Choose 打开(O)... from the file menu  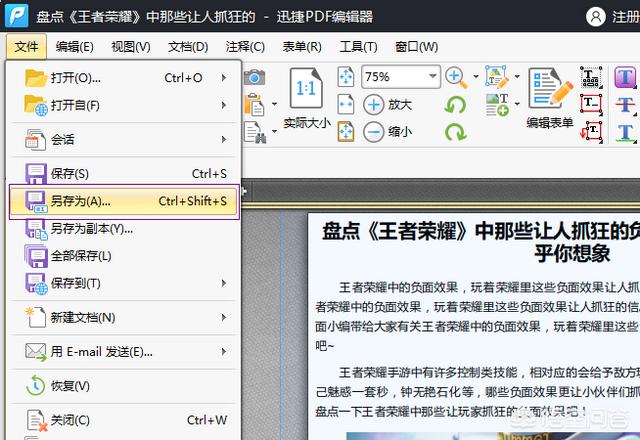[124, 78]
